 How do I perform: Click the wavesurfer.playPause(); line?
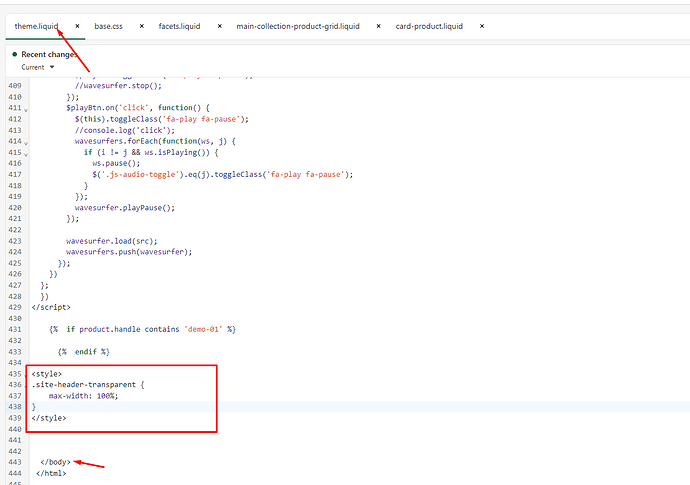pos(125,207)
